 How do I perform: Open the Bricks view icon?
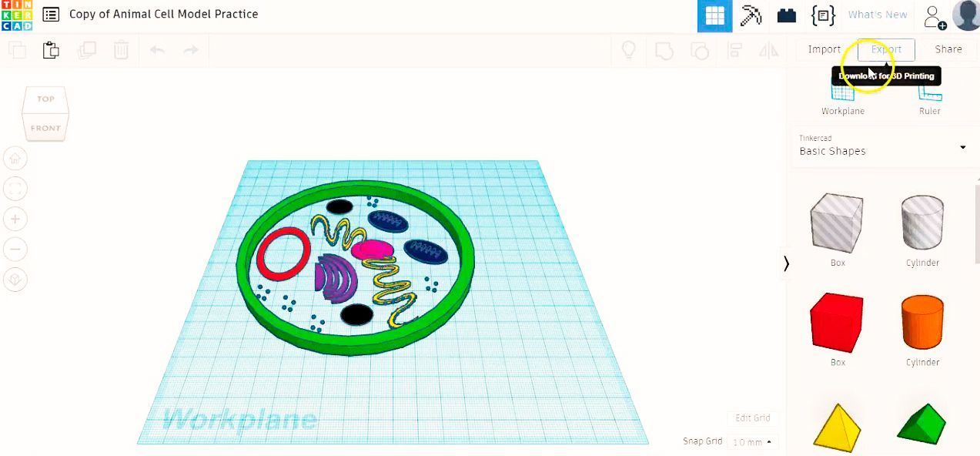[787, 15]
